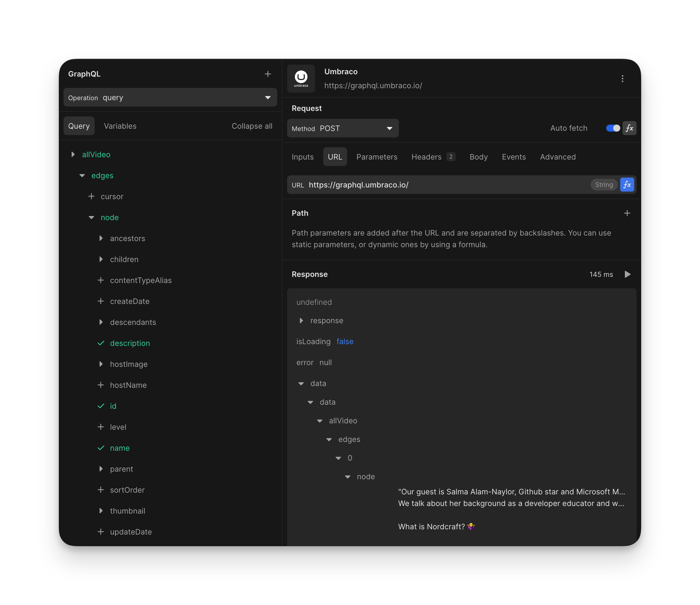
Task: Add the cursor field to the query
Action: [91, 197]
